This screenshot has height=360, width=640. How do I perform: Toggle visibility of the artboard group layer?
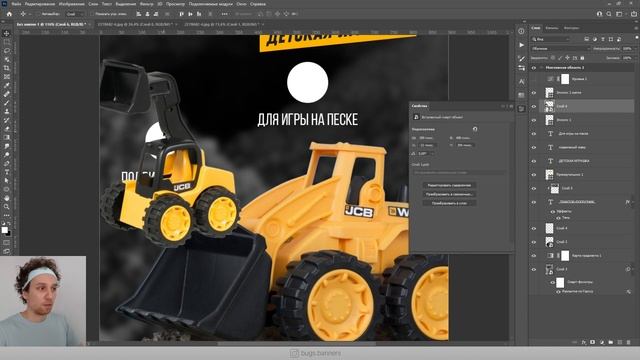533,68
